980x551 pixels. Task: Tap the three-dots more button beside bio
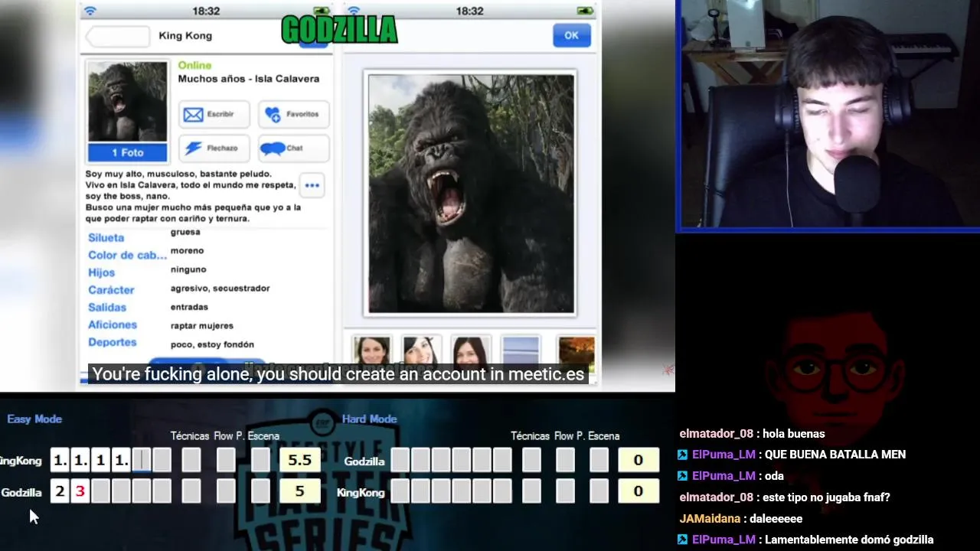click(x=312, y=185)
